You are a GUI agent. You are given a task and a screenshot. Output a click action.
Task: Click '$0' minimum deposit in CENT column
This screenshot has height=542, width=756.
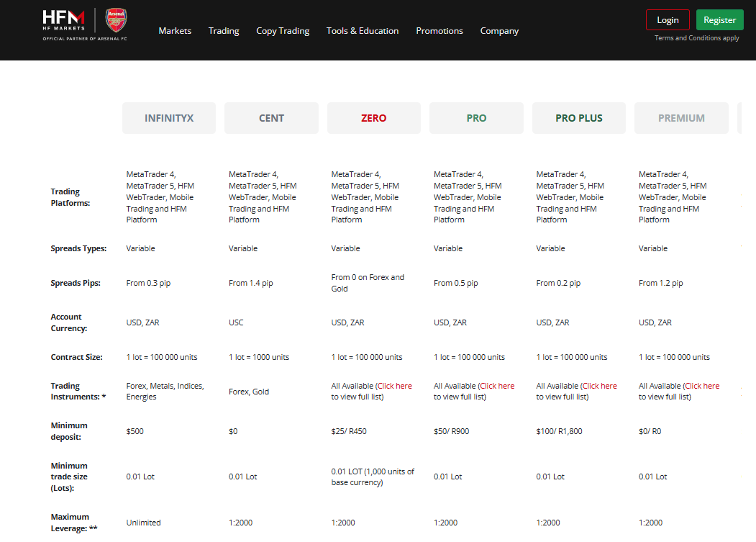click(x=233, y=431)
